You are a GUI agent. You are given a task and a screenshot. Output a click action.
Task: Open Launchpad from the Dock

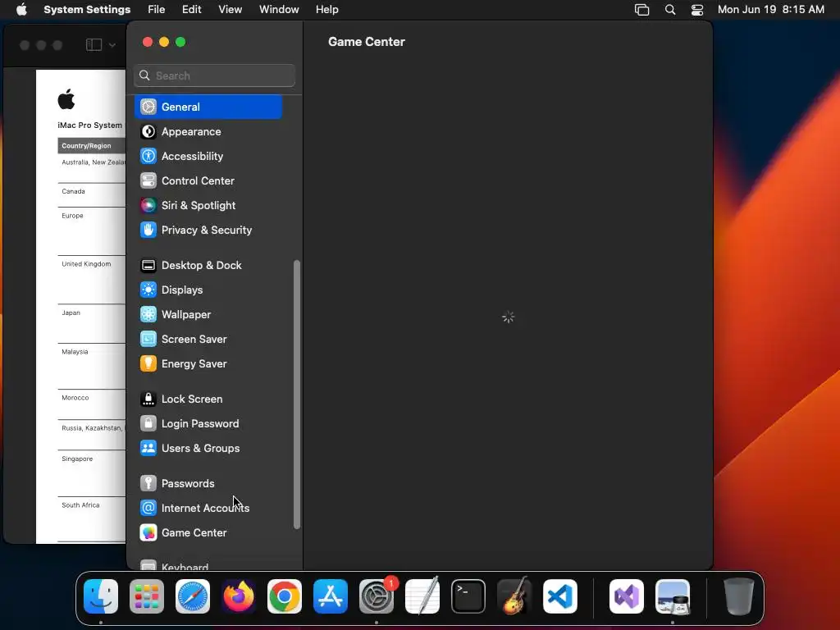[147, 596]
